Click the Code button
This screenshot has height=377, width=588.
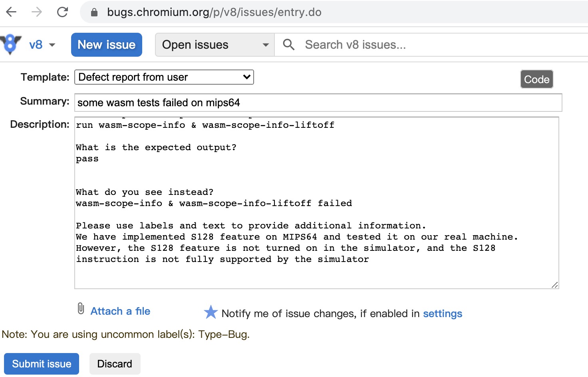[x=536, y=79]
